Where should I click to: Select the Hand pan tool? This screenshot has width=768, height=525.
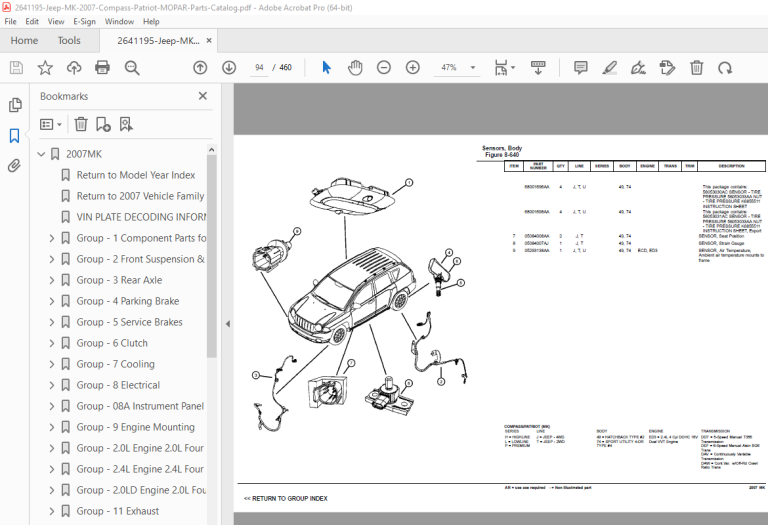tap(355, 68)
